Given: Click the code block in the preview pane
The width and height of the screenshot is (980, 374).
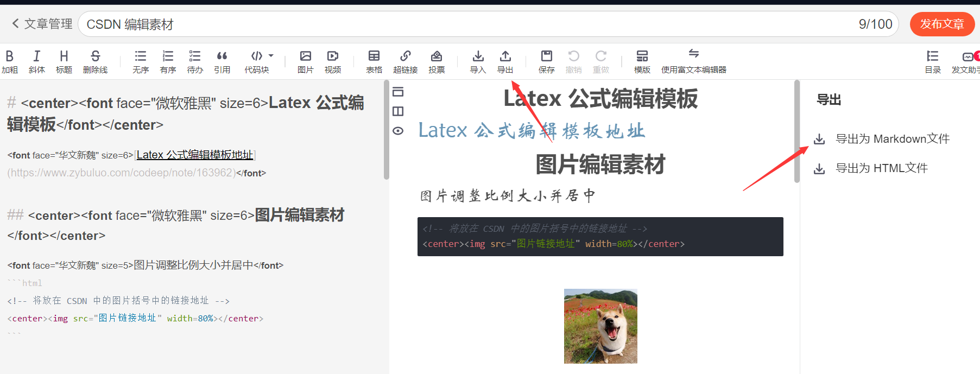Looking at the screenshot, I should 600,237.
